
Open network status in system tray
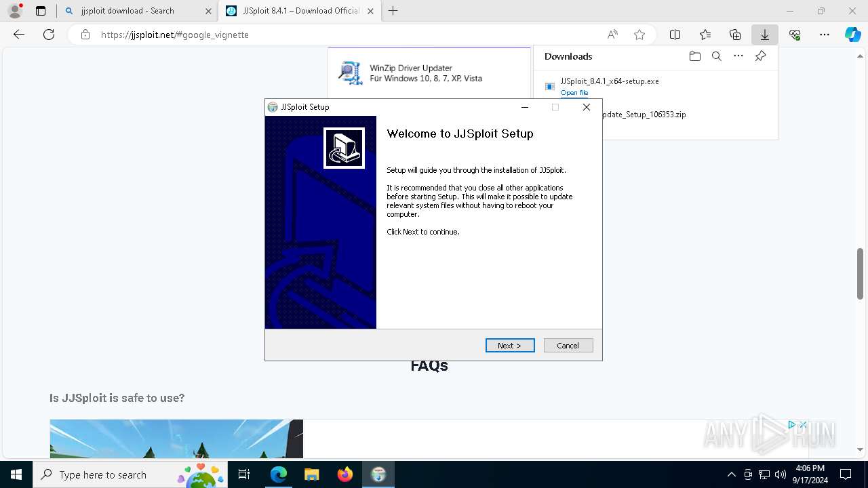coord(764,474)
